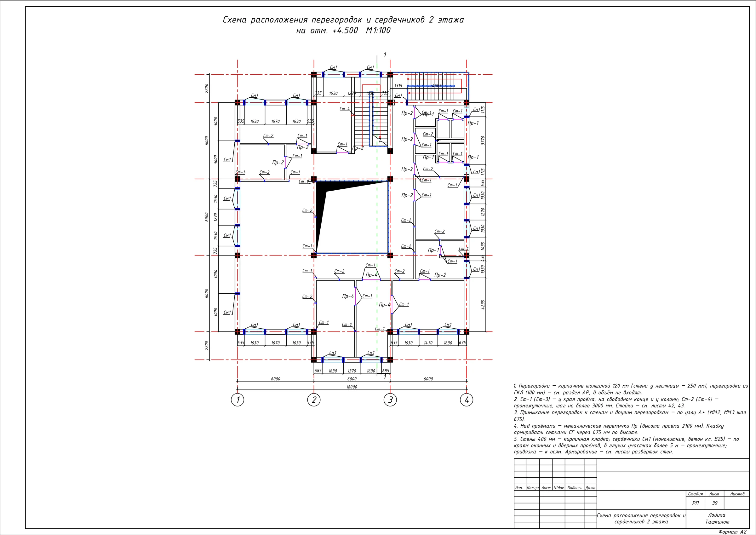
Task: Click sheet number '39' in title block
Action: point(714,503)
